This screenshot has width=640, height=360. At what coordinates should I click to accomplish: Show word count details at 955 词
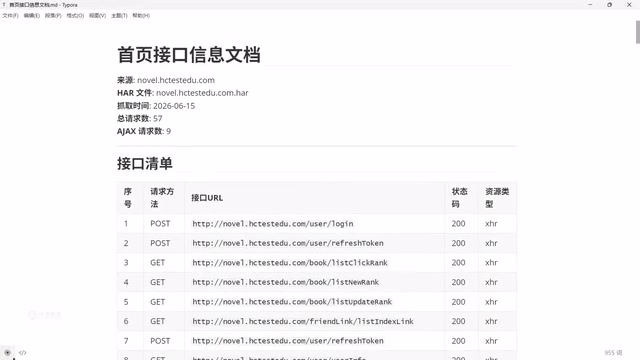(613, 353)
